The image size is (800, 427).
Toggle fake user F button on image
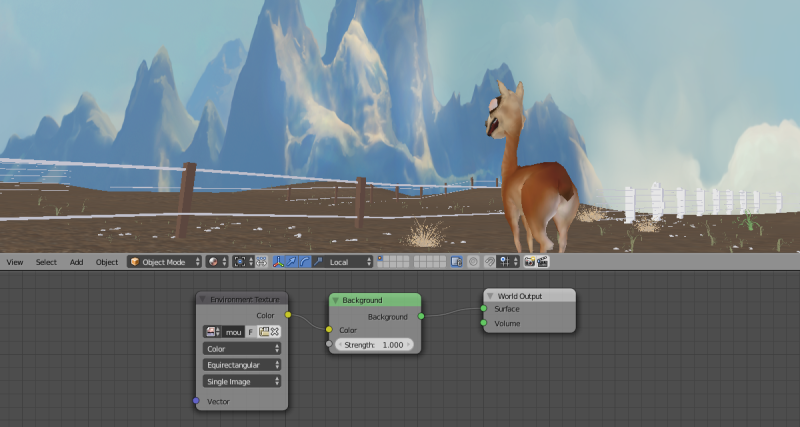click(x=251, y=331)
